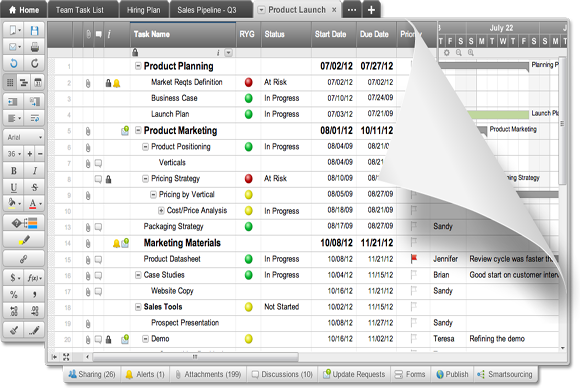Switch to Team Task List tab
The image size is (580, 388).
click(x=80, y=10)
